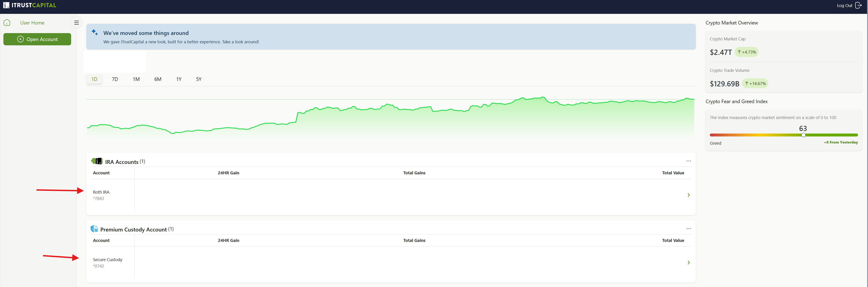The width and height of the screenshot is (868, 287).
Task: Go to User Home in the sidebar
Action: pos(32,23)
